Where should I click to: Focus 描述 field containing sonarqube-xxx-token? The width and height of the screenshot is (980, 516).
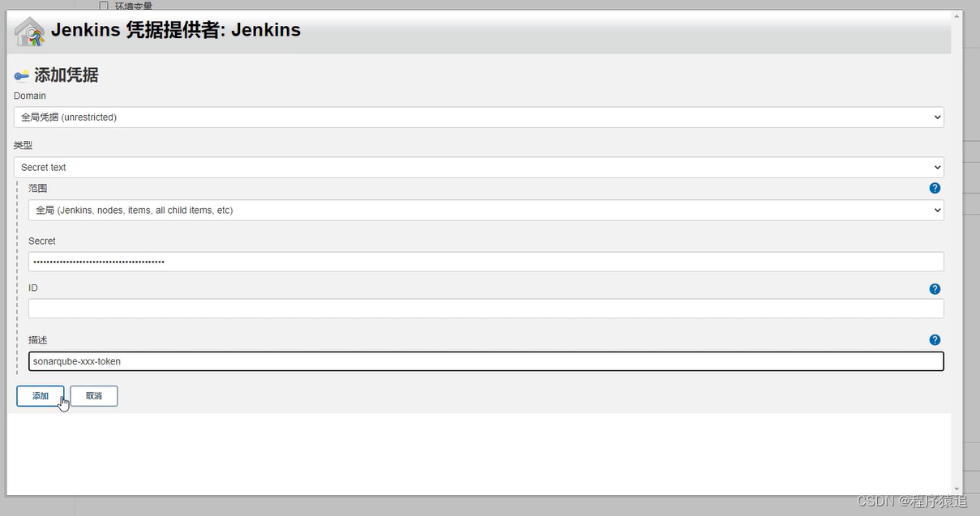(x=486, y=361)
